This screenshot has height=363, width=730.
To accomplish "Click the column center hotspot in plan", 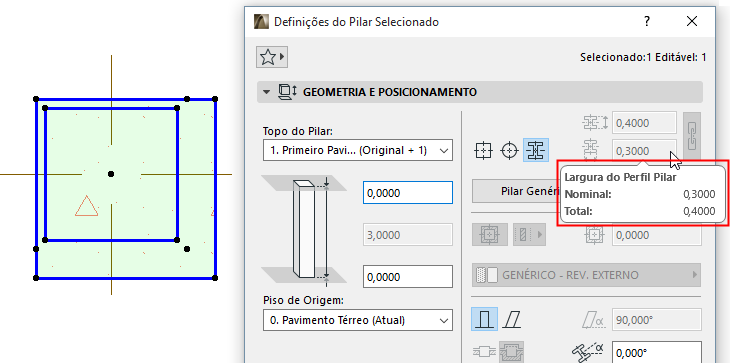I will point(111,174).
